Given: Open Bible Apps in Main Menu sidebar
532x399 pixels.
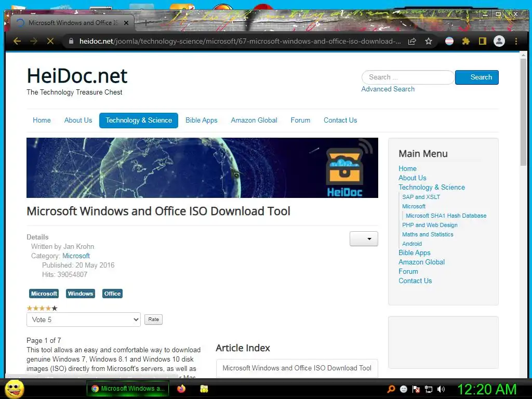Looking at the screenshot, I should point(414,253).
